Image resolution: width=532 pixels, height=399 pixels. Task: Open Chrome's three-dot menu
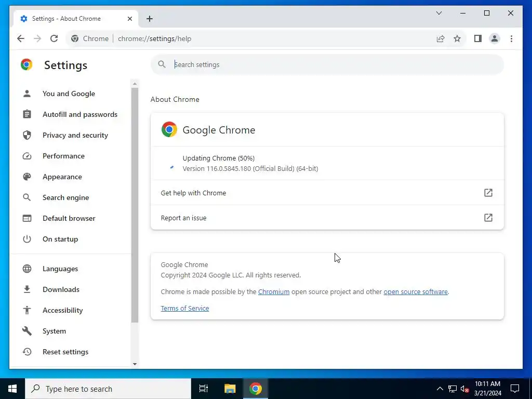(511, 38)
